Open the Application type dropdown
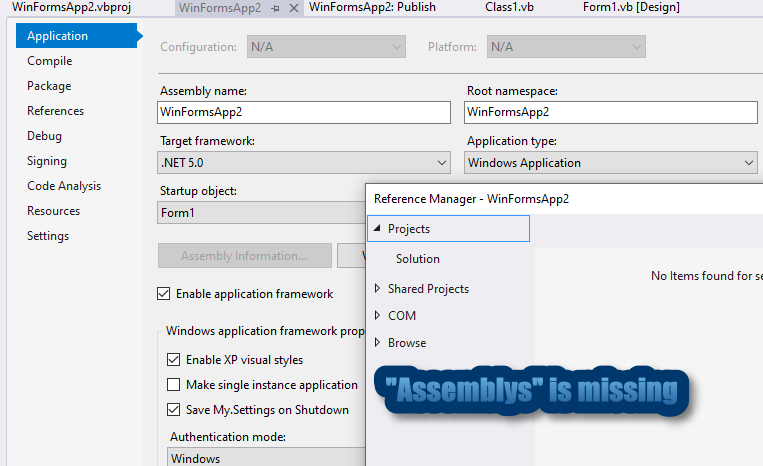 pyautogui.click(x=611, y=162)
